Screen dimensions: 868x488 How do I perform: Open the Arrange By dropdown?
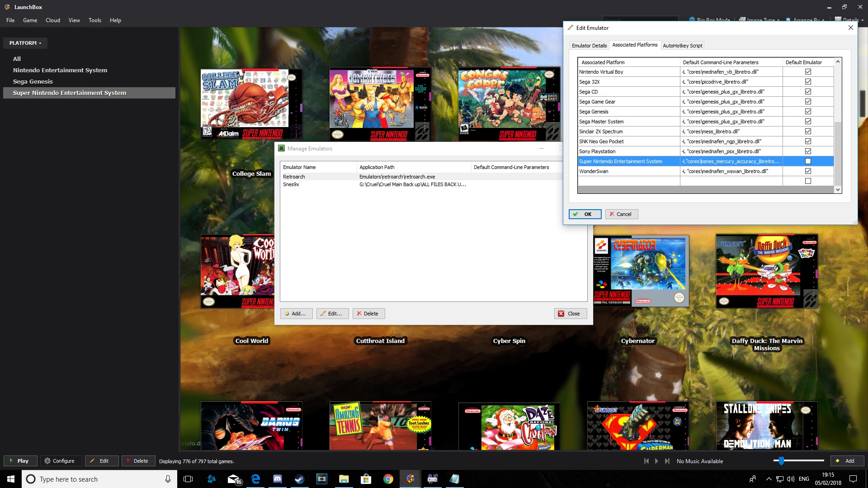pyautogui.click(x=805, y=20)
